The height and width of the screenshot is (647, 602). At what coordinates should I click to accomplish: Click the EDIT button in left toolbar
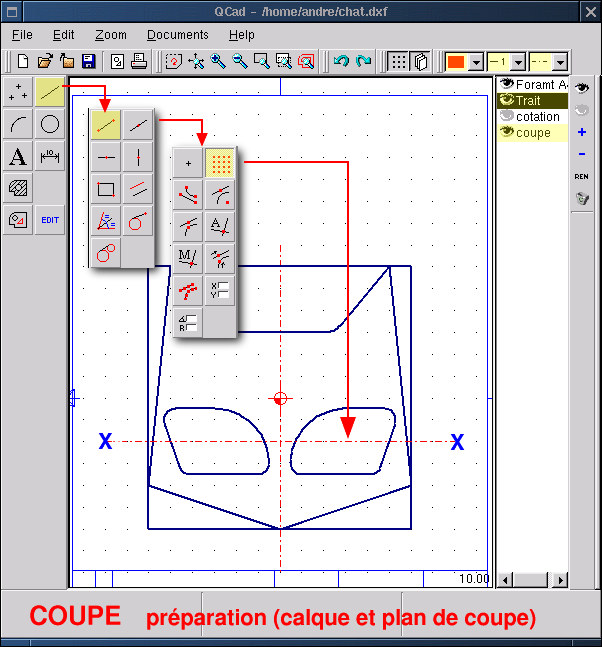click(x=50, y=220)
